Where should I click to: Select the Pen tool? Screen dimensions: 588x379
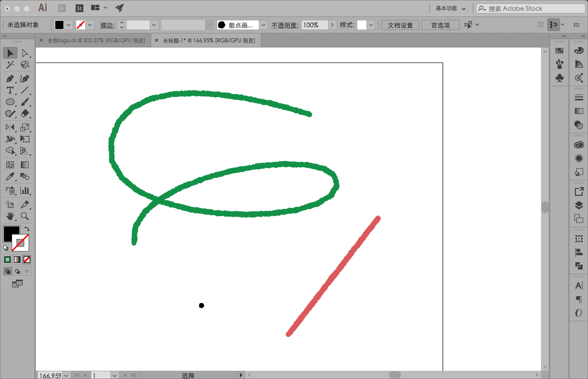tap(10, 78)
